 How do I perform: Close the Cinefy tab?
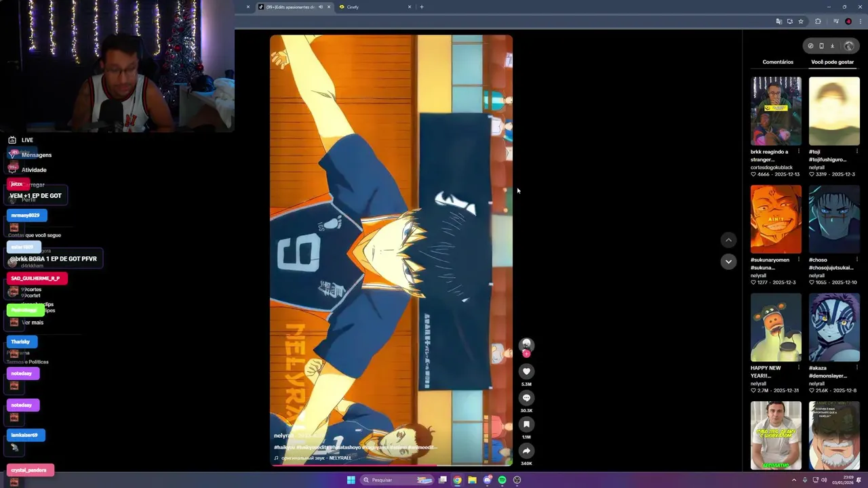[410, 7]
